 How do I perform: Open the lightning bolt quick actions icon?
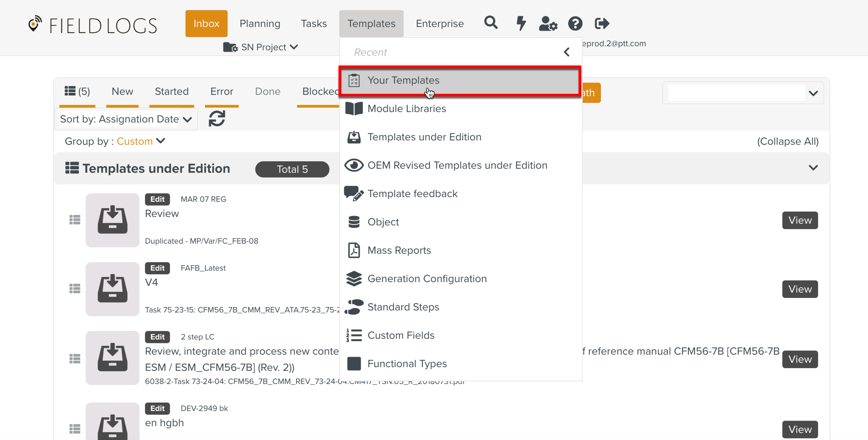click(520, 23)
